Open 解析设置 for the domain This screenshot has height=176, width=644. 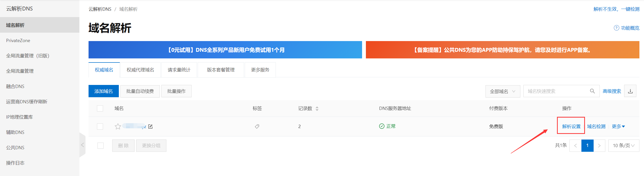pyautogui.click(x=571, y=127)
